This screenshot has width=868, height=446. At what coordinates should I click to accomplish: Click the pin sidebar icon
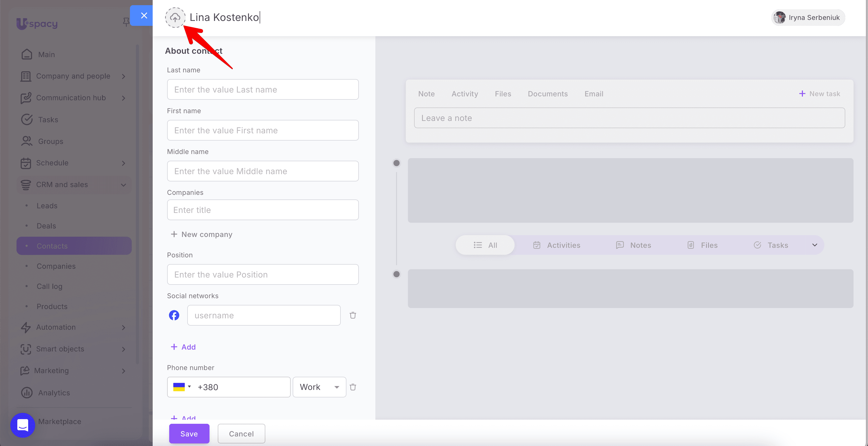[126, 22]
